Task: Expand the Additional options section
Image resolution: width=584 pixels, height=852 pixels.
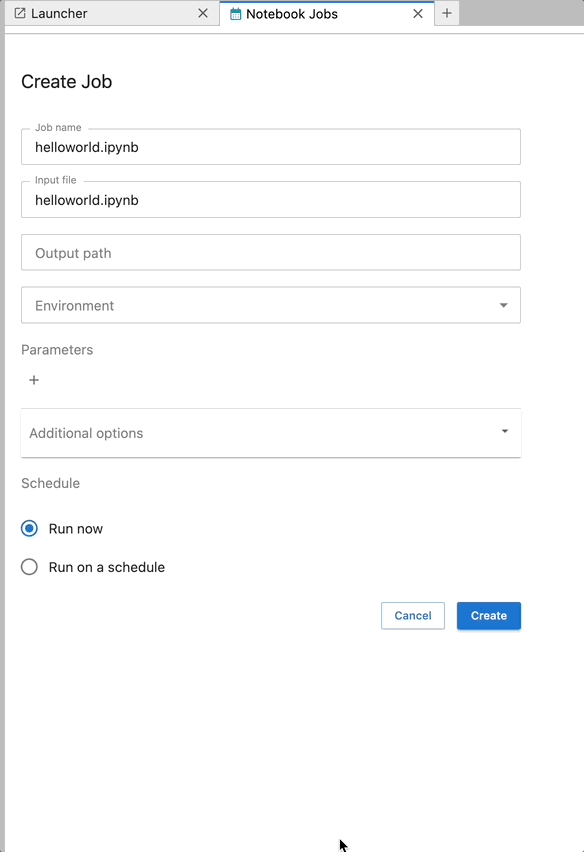Action: pyautogui.click(x=270, y=432)
